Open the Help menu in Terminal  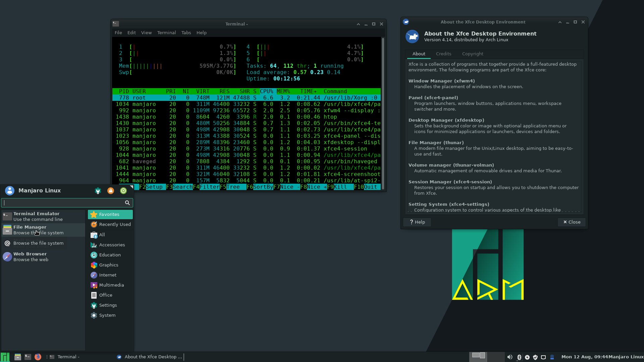coord(202,33)
